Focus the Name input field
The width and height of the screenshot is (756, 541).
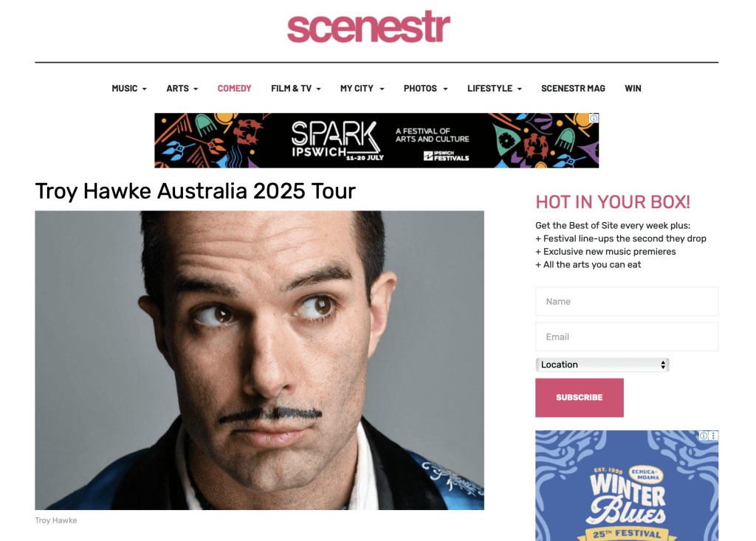pos(626,301)
